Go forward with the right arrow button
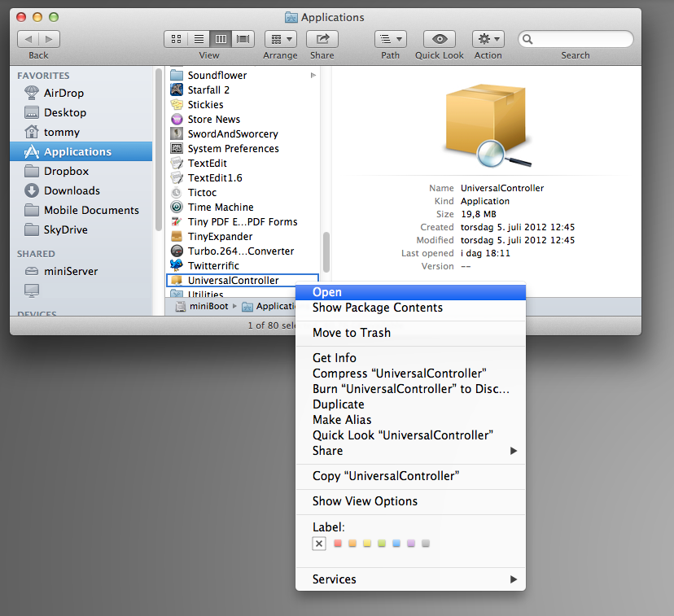Screen dimensions: 674x616 click(x=50, y=39)
